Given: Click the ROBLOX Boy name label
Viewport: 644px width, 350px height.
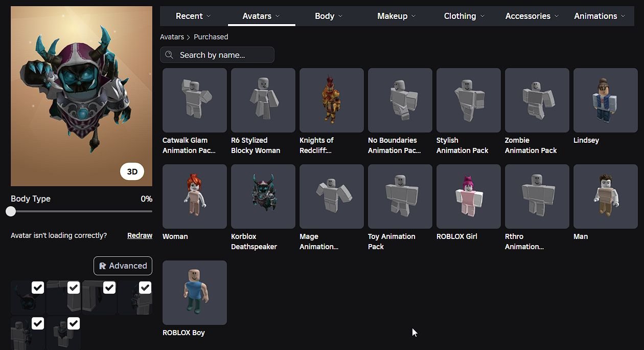Looking at the screenshot, I should coord(183,333).
